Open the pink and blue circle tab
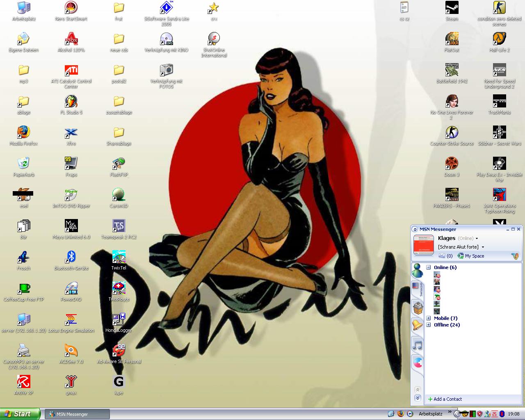Image resolution: width=525 pixels, height=420 pixels. (417, 363)
